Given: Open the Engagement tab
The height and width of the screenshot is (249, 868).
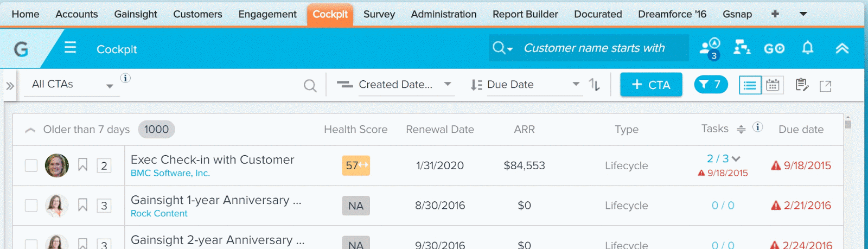Looking at the screenshot, I should click(x=267, y=14).
